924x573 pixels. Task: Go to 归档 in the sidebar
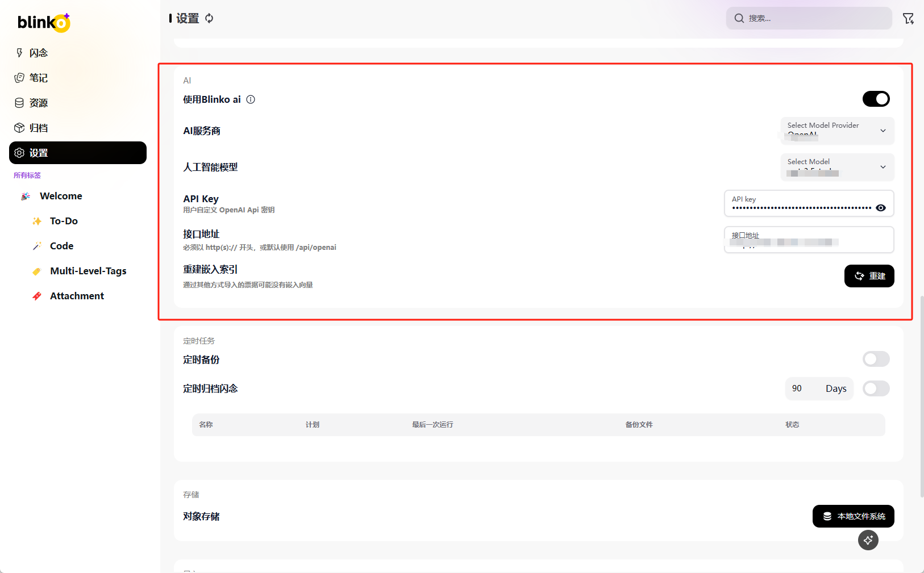click(x=78, y=128)
